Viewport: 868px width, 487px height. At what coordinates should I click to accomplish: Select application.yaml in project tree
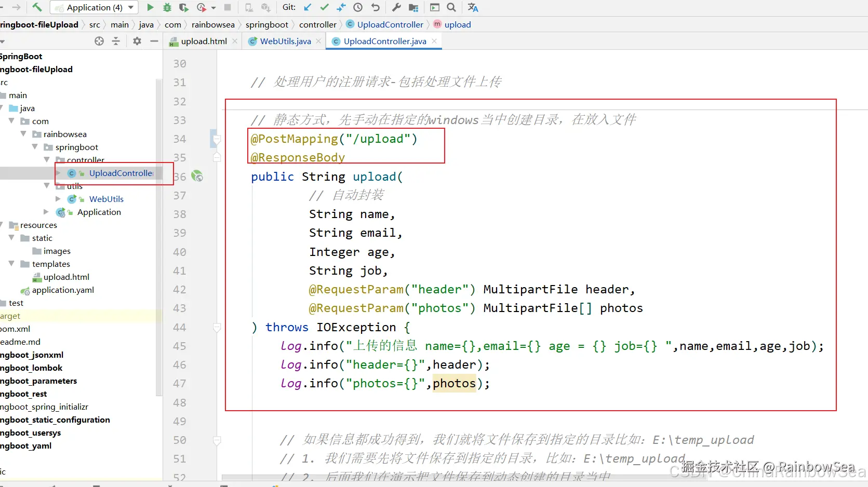(x=63, y=290)
